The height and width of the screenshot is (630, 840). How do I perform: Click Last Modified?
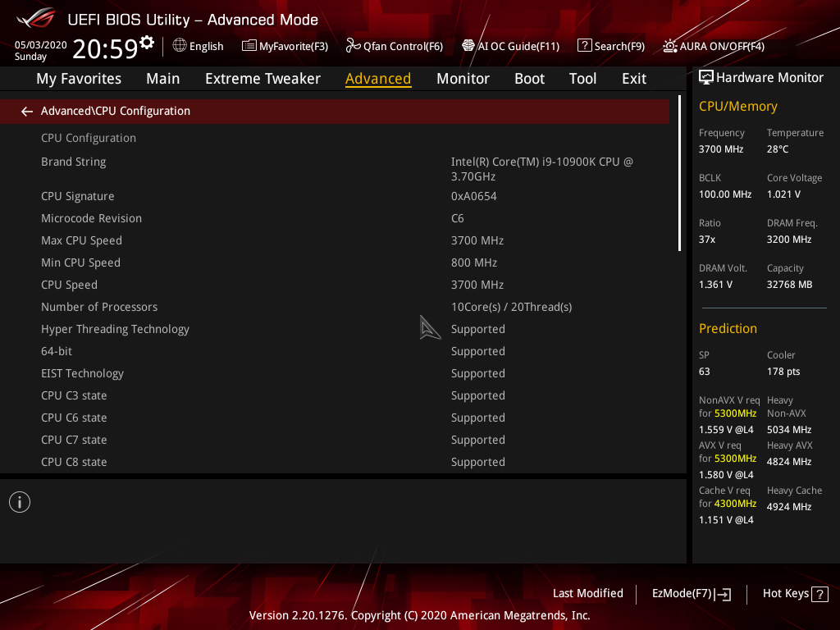click(587, 593)
